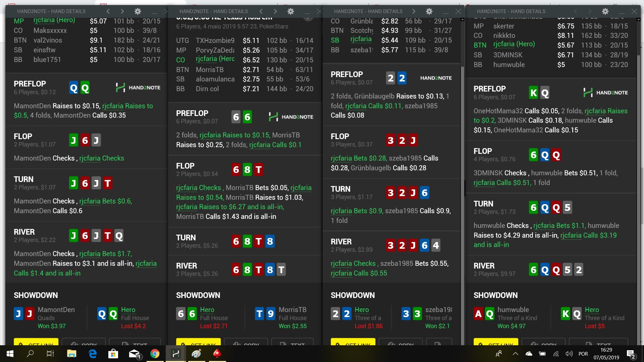Click GET LINK button in 66 hand window

coord(198,342)
